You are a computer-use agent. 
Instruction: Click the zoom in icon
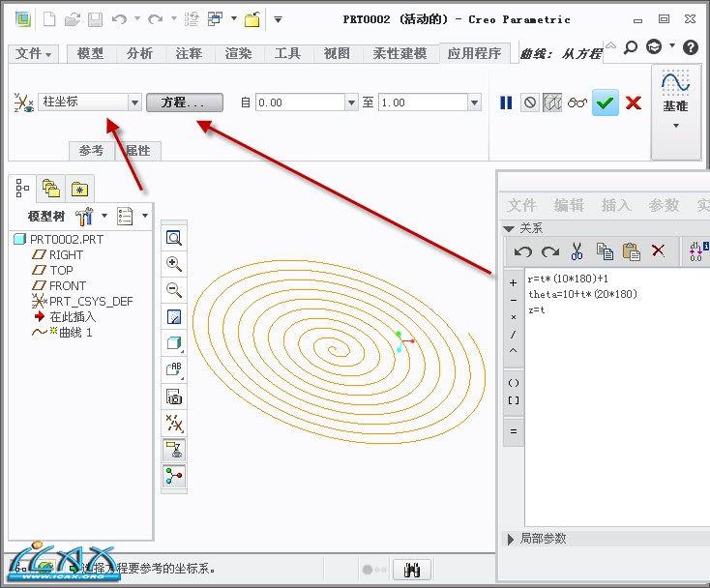click(x=174, y=264)
